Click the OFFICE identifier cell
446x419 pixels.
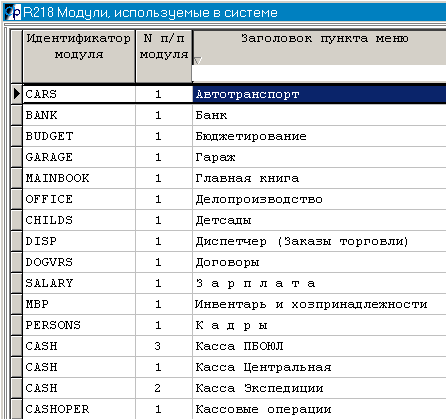pos(79,199)
